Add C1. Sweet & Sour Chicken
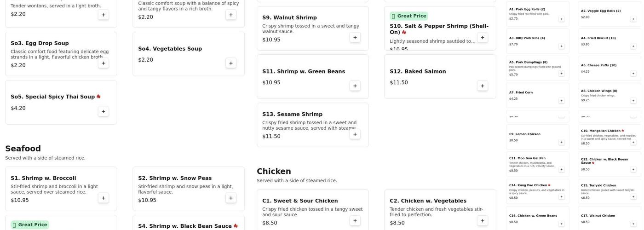 355,220
